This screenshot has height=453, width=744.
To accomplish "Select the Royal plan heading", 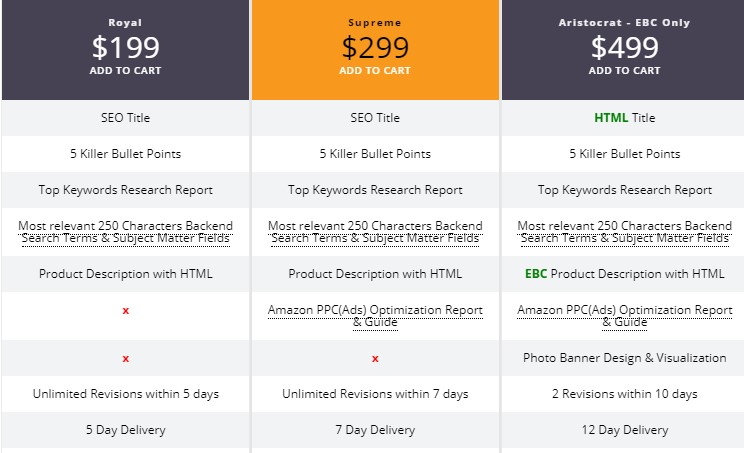I will click(x=125, y=22).
